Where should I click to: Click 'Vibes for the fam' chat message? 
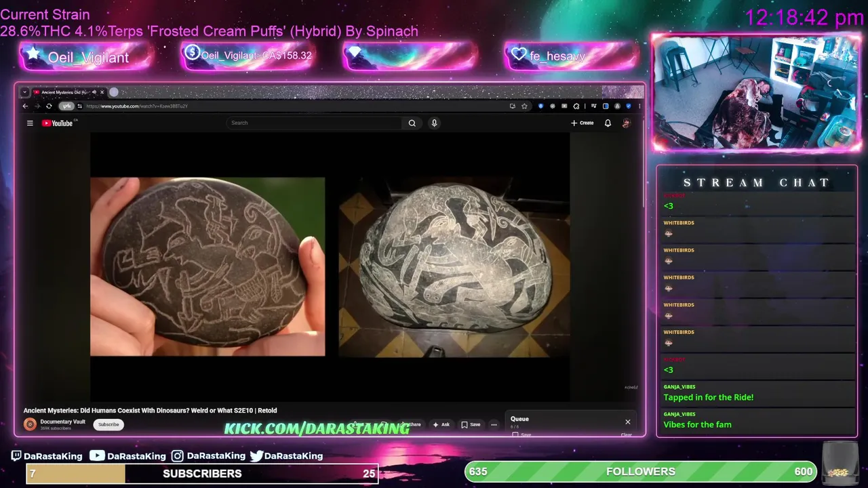697,424
